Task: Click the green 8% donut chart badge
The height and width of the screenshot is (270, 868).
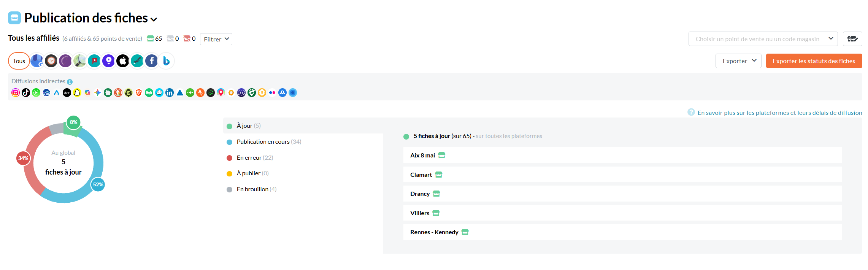Action: (x=74, y=122)
